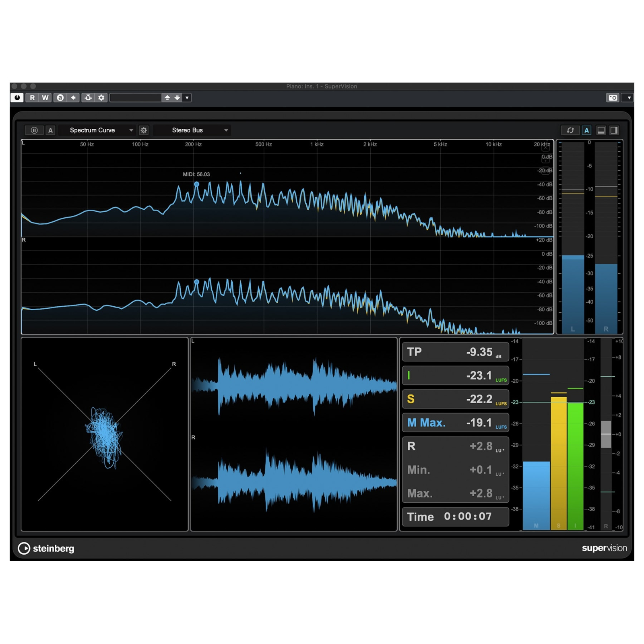Click the camera snapshot icon
The height and width of the screenshot is (644, 644).
[613, 97]
